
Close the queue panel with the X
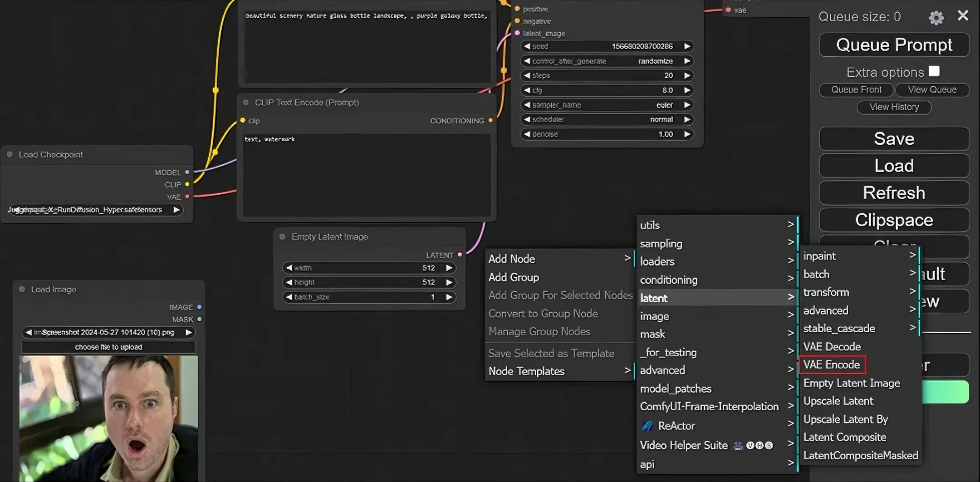[x=963, y=16]
